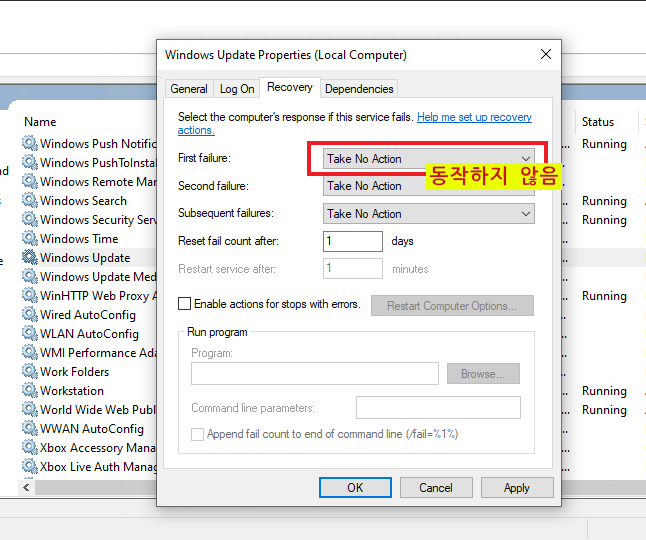Click gear icon beside Windows Push Notifications service
This screenshot has width=646, height=540.
30,143
